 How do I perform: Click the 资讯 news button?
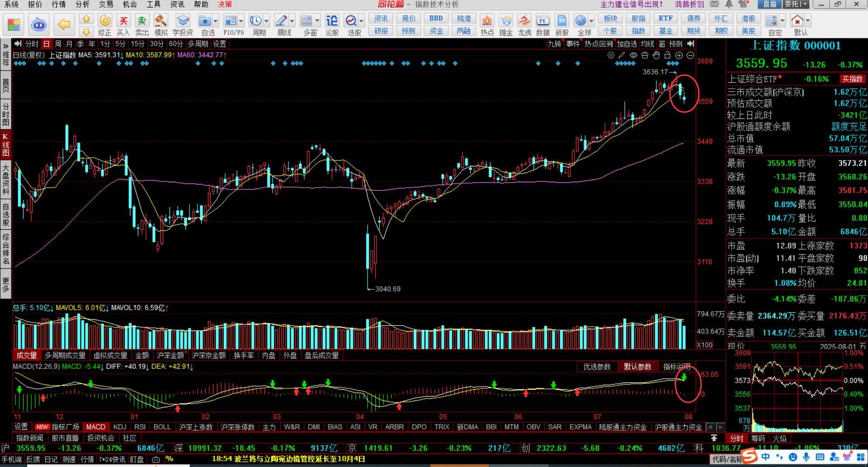click(381, 19)
